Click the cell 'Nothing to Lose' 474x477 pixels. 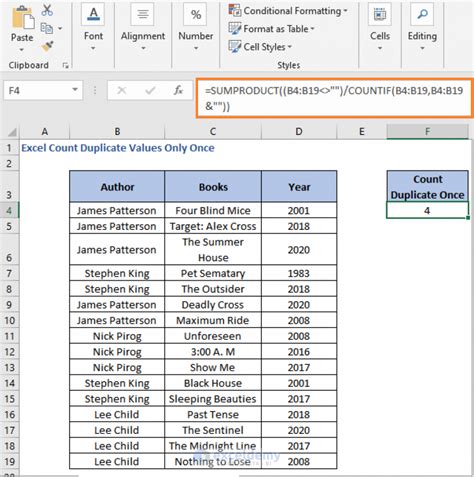(x=213, y=461)
